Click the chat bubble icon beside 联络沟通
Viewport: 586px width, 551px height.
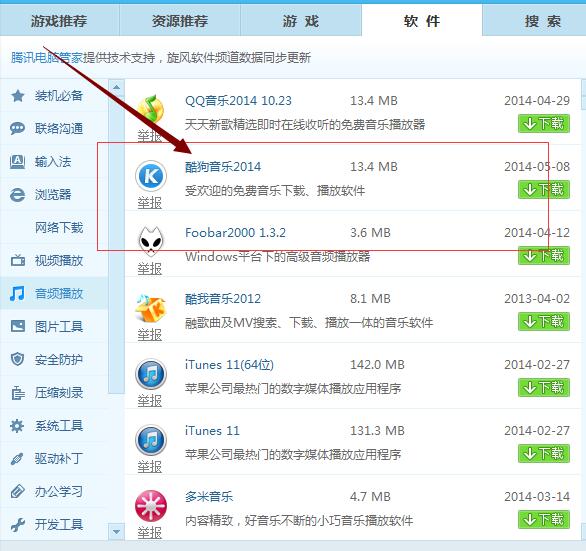18,129
